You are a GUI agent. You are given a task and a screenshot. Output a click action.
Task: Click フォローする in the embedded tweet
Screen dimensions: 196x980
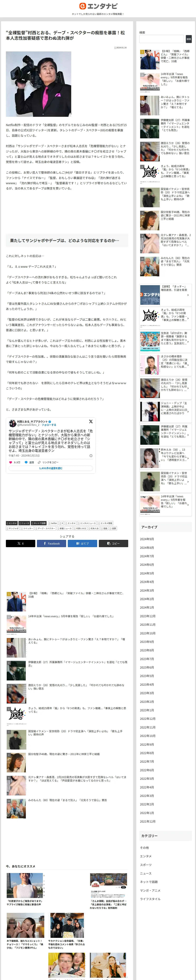tap(49, 425)
